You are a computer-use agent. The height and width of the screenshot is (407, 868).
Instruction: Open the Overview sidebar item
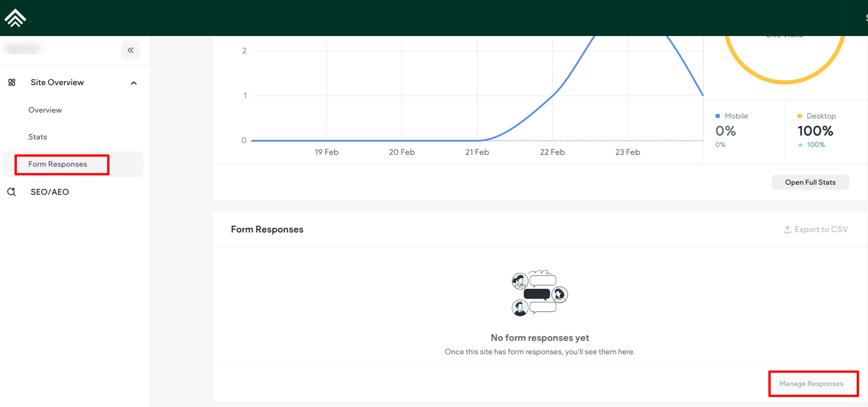pyautogui.click(x=45, y=110)
